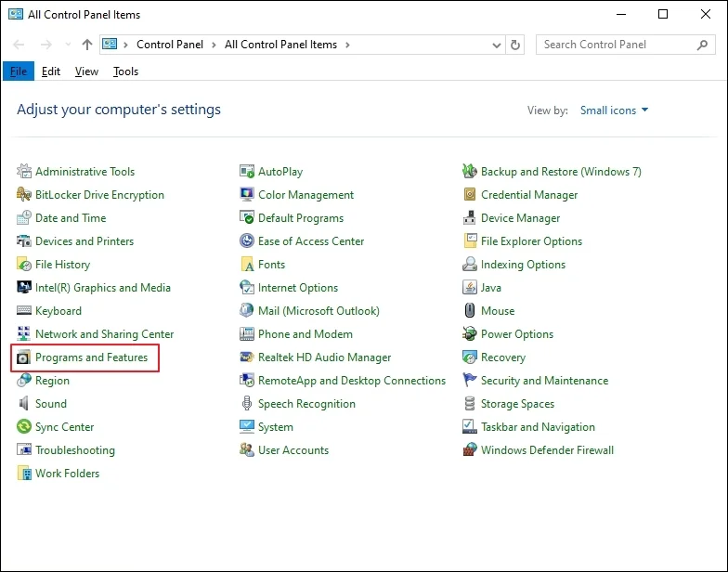
Task: Open Taskbar and Navigation link
Action: coord(538,427)
